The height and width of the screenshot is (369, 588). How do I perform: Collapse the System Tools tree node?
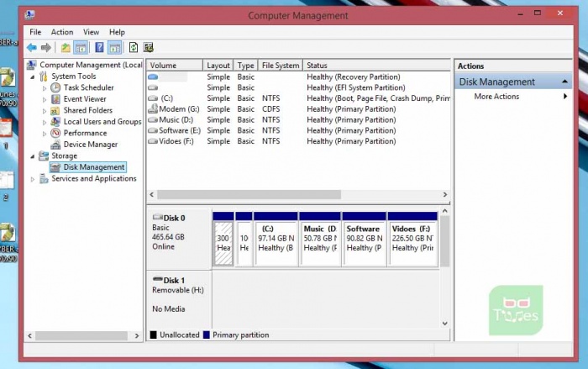[34, 76]
